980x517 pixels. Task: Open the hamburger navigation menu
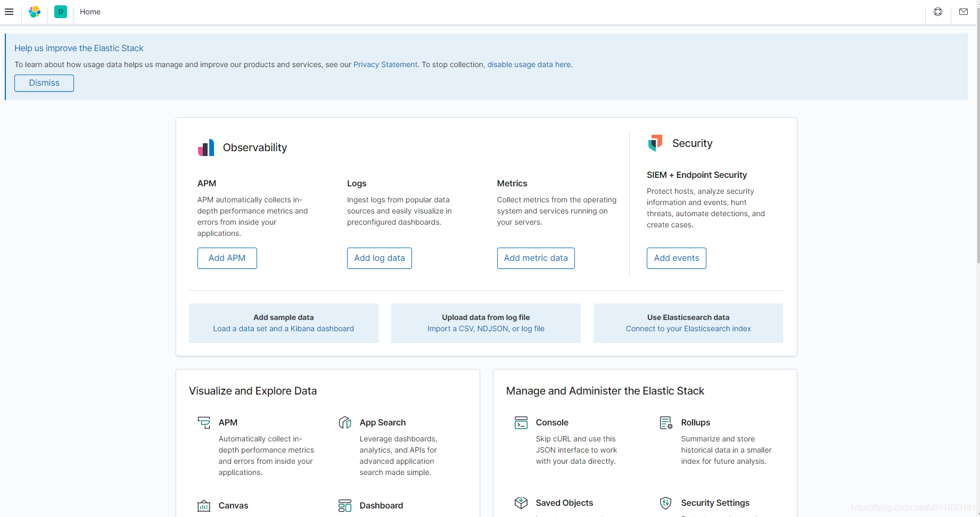pos(9,12)
